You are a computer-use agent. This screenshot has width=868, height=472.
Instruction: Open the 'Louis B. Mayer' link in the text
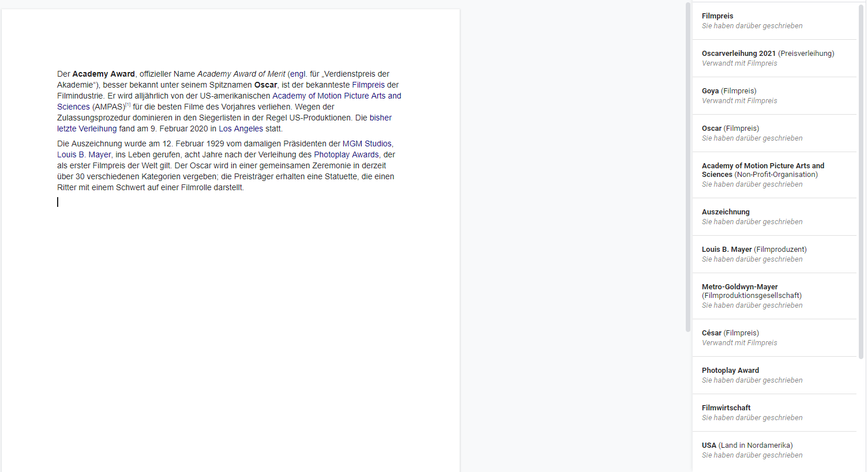pyautogui.click(x=84, y=154)
